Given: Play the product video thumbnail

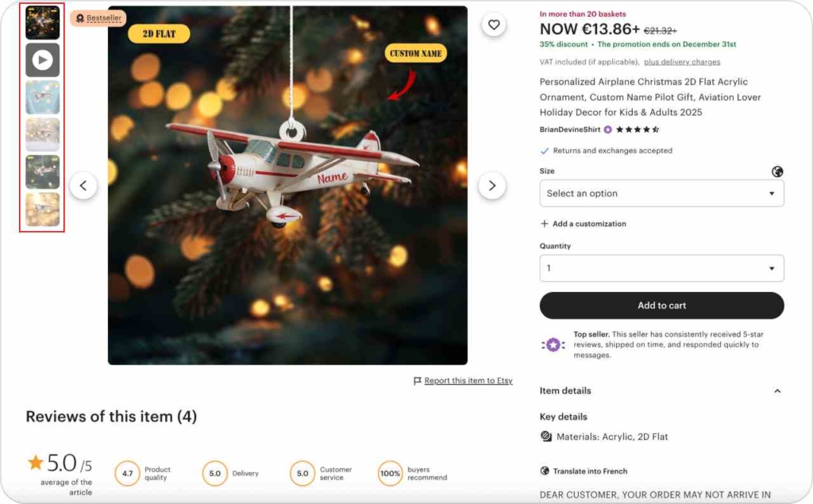Looking at the screenshot, I should click(41, 60).
